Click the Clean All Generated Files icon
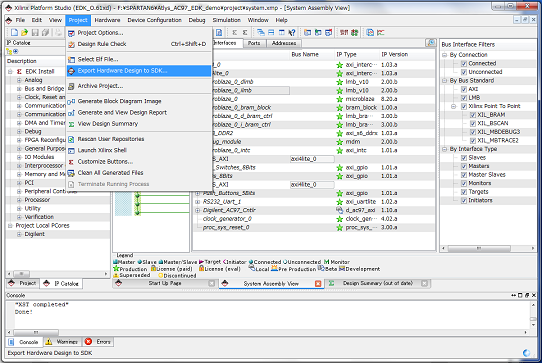The height and width of the screenshot is (363, 542). [x=71, y=173]
